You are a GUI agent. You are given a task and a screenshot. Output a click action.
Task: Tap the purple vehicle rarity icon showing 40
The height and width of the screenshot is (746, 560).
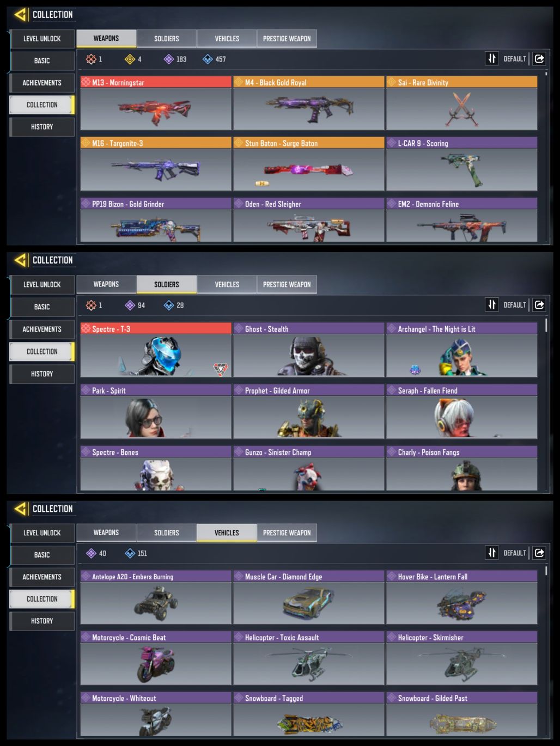pos(91,553)
